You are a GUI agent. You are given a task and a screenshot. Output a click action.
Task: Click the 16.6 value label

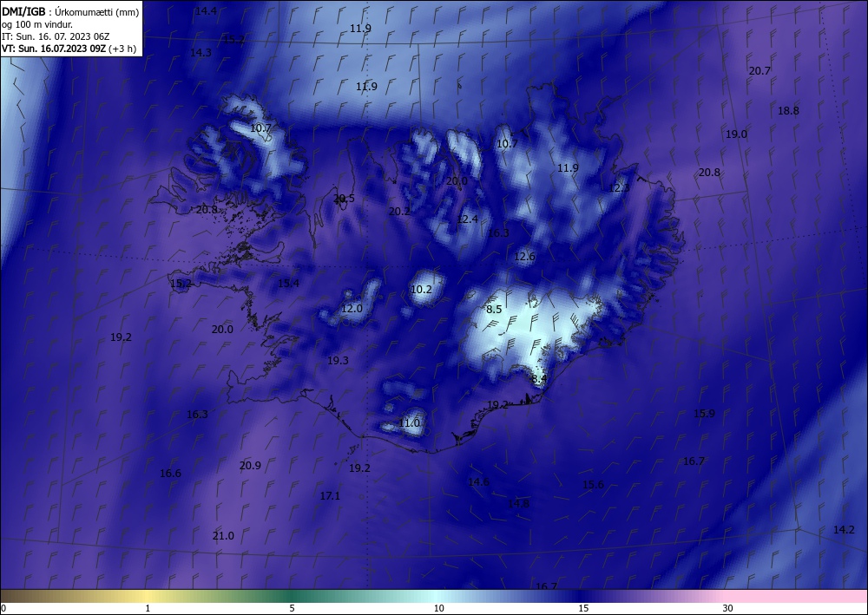pyautogui.click(x=170, y=474)
